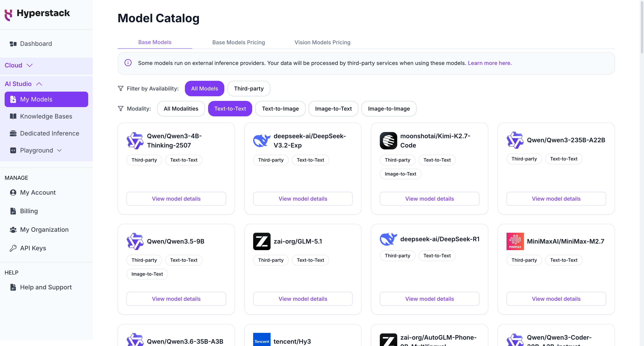Click the My Models document icon
The image size is (644, 346).
(13, 99)
